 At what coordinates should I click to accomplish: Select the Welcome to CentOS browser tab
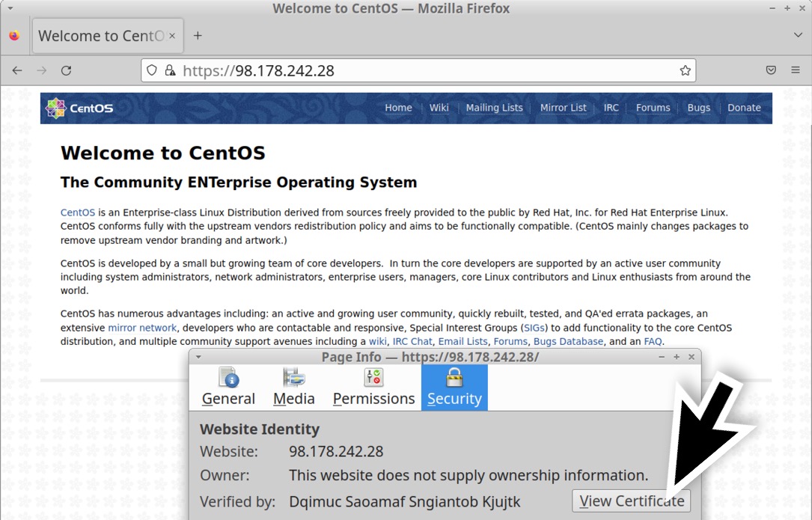pyautogui.click(x=108, y=36)
